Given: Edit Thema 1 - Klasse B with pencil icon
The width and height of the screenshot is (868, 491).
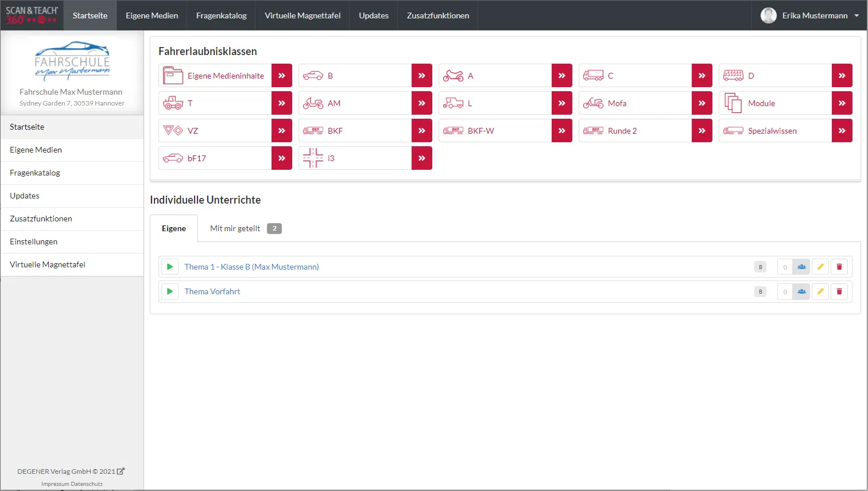Looking at the screenshot, I should (x=820, y=267).
